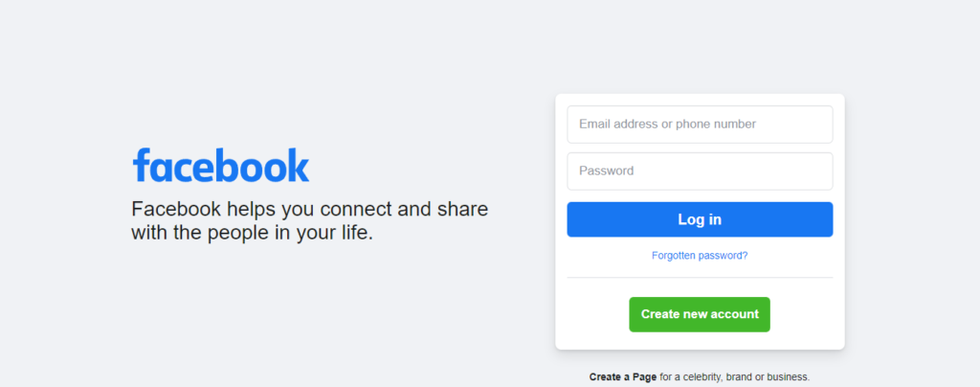Click the blue Log in button
Image resolution: width=980 pixels, height=387 pixels.
pyautogui.click(x=700, y=219)
